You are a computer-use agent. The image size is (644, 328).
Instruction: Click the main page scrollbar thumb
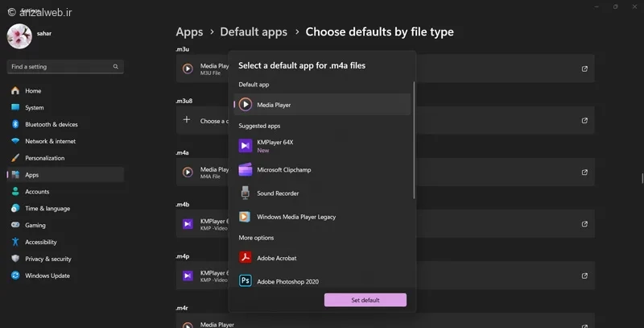coord(642,178)
